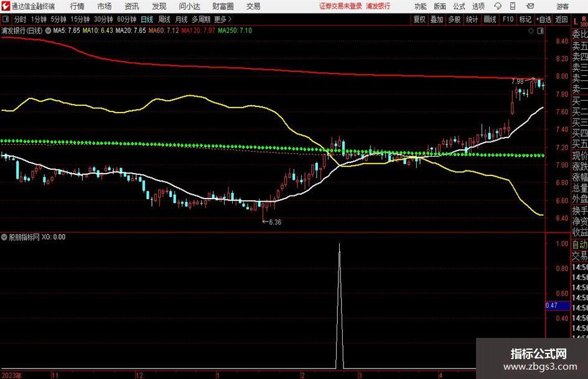Click the 多股 toolbar button
This screenshot has height=379, width=588.
pos(454,19)
